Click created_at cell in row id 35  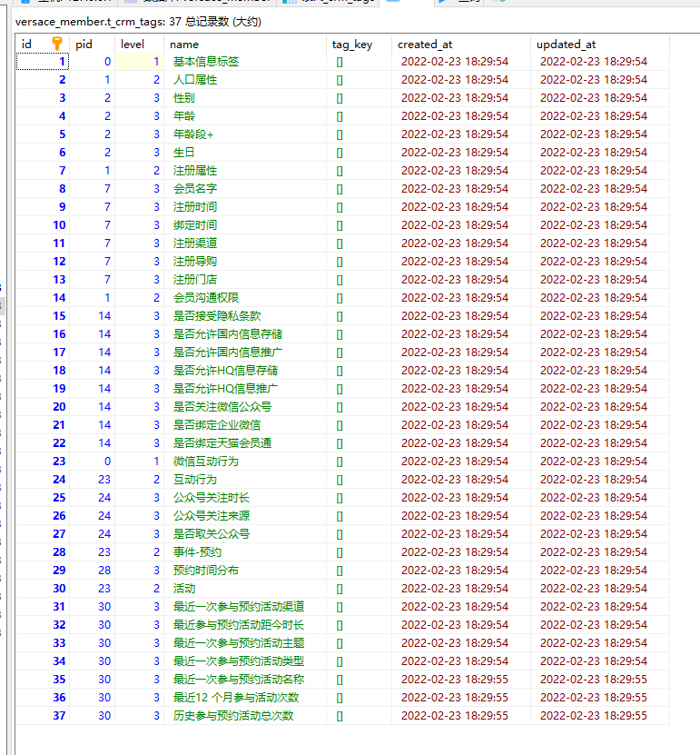(x=461, y=680)
